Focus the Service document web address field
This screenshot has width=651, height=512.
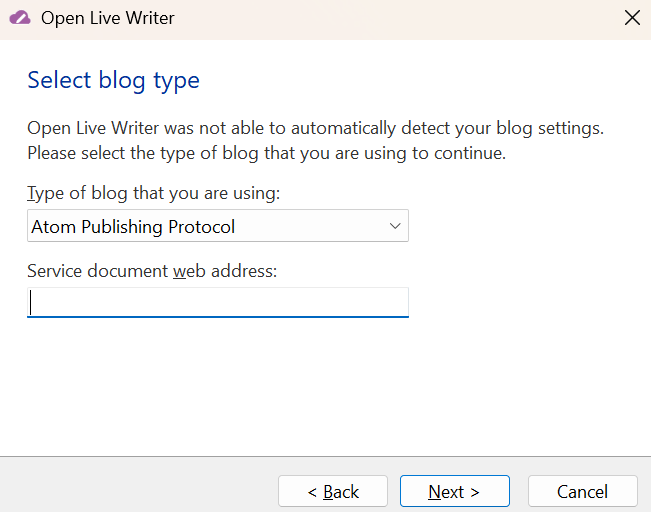(217, 302)
